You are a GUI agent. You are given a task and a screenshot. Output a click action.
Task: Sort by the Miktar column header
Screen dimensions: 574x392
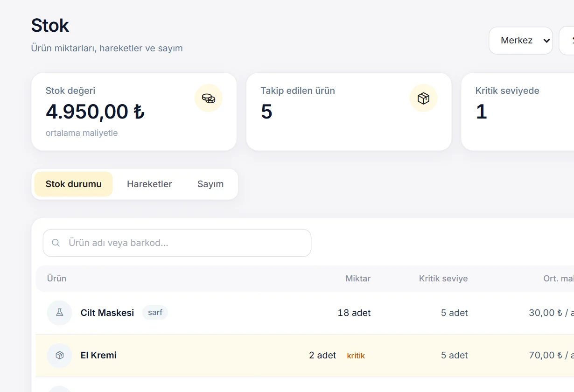[x=358, y=279]
